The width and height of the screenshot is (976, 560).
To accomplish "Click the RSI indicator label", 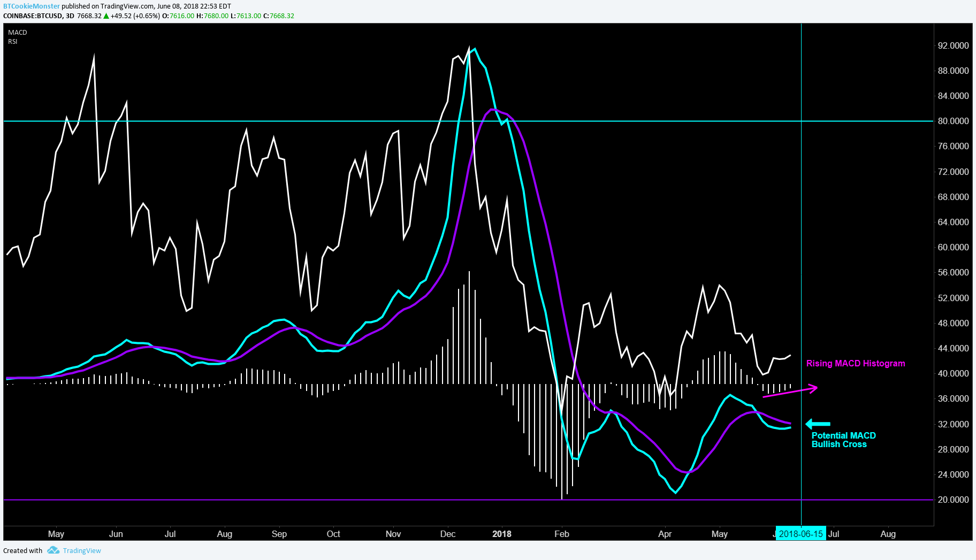I will pyautogui.click(x=13, y=42).
